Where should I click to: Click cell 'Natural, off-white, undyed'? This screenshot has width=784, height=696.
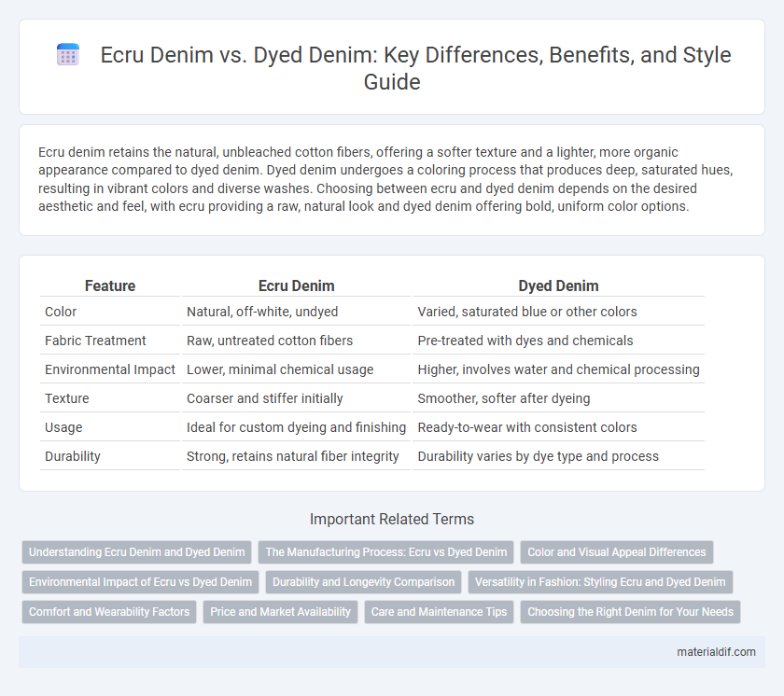click(296, 312)
